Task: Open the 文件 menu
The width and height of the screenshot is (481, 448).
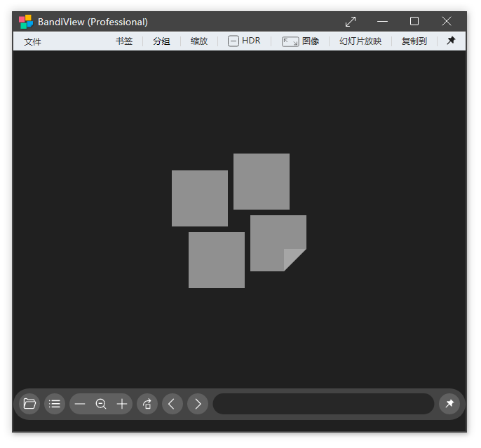Action: (33, 41)
